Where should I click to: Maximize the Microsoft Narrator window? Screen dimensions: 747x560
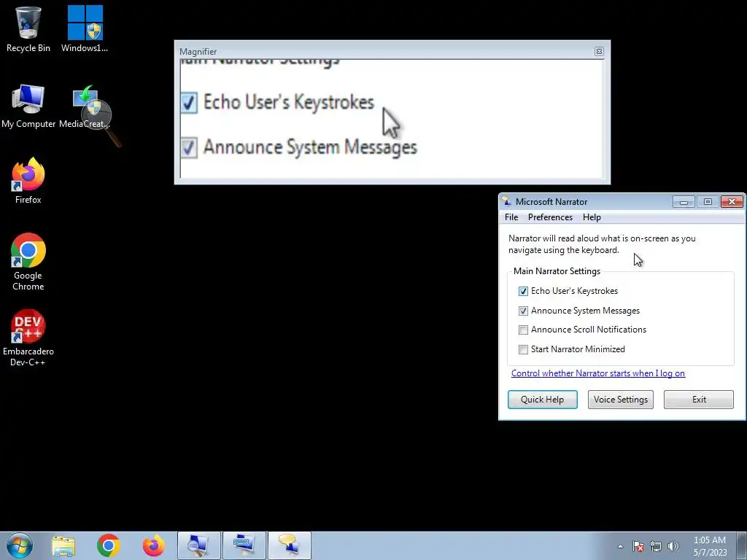[708, 202]
